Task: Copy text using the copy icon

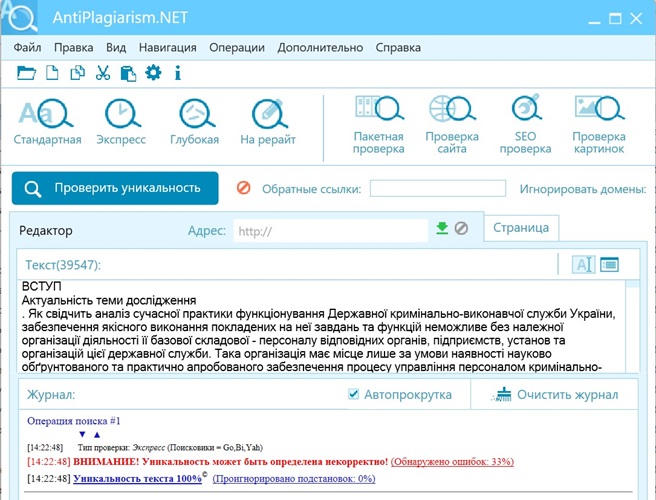Action: click(77, 73)
